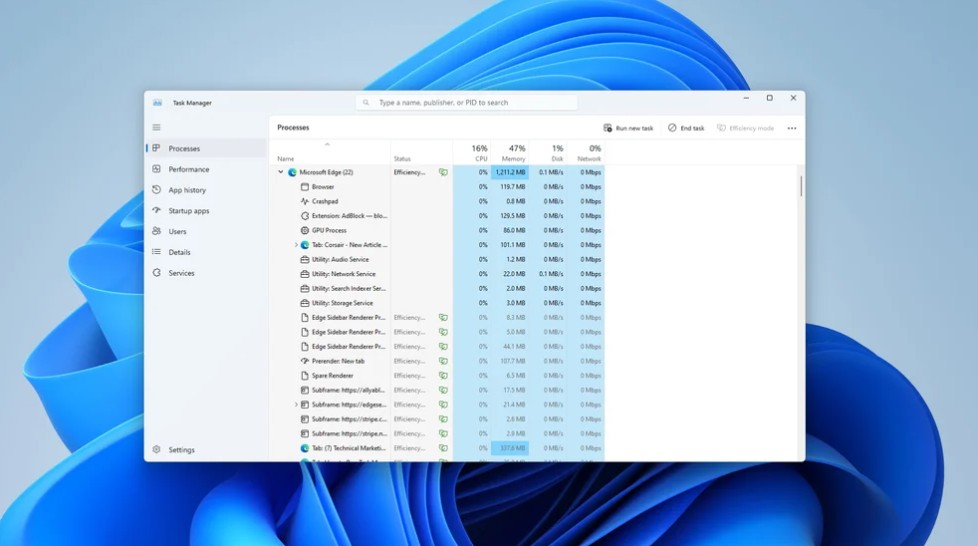Click the efficiency leaf icon on Prerender row
This screenshot has height=546, width=978.
(443, 361)
